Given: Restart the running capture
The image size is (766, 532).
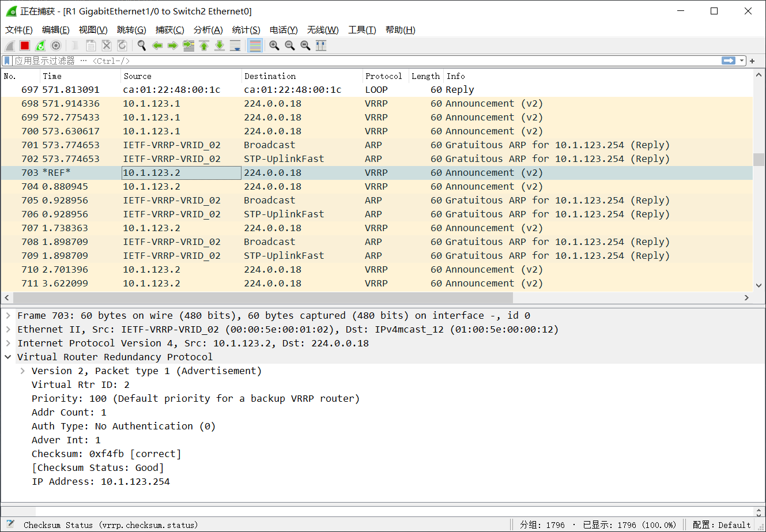Looking at the screenshot, I should click(x=39, y=45).
